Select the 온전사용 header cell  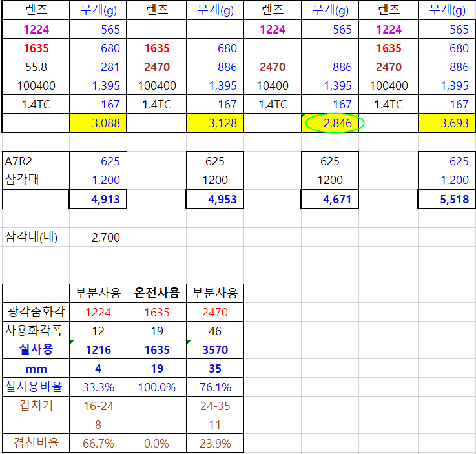tap(157, 293)
